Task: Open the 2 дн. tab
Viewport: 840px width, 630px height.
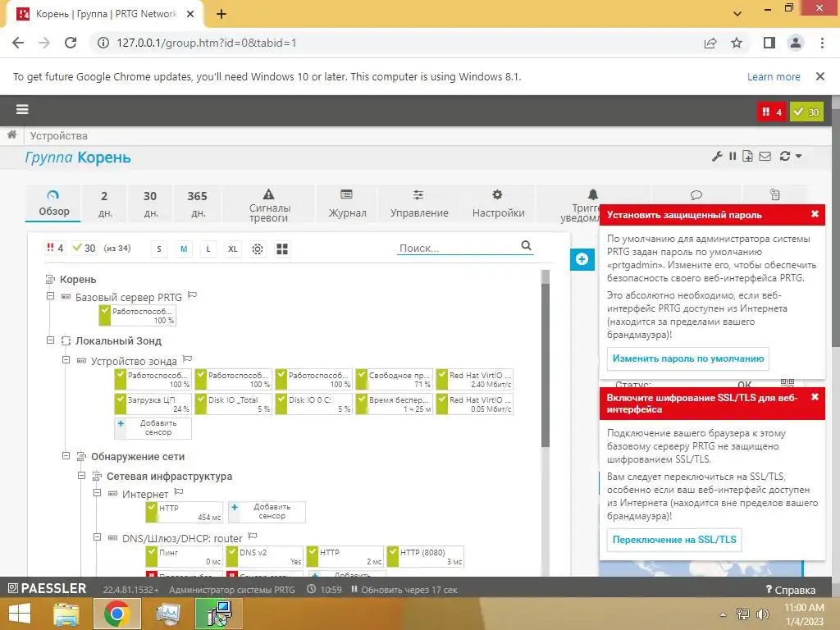Action: [x=104, y=203]
